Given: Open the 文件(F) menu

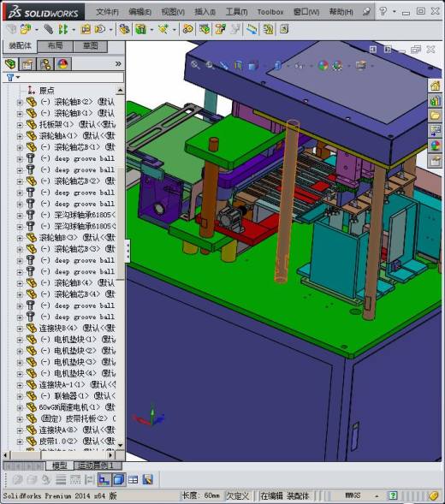Looking at the screenshot, I should [107, 12].
